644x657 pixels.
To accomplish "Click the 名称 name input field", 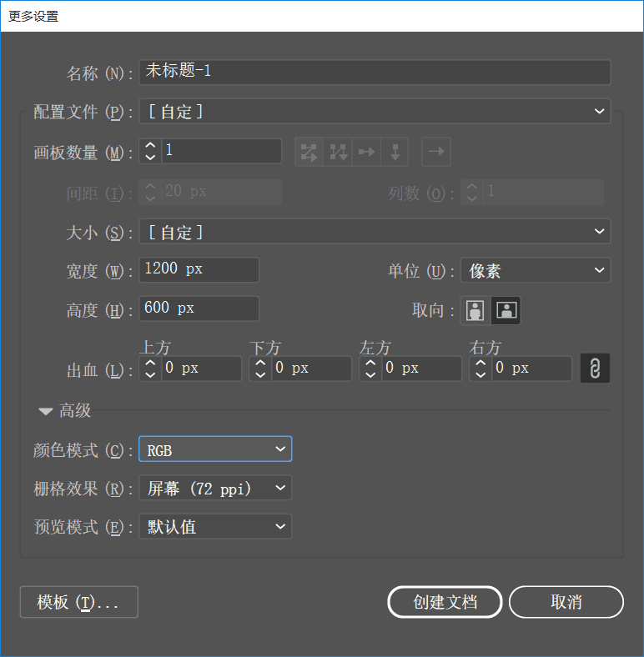I will tap(375, 72).
